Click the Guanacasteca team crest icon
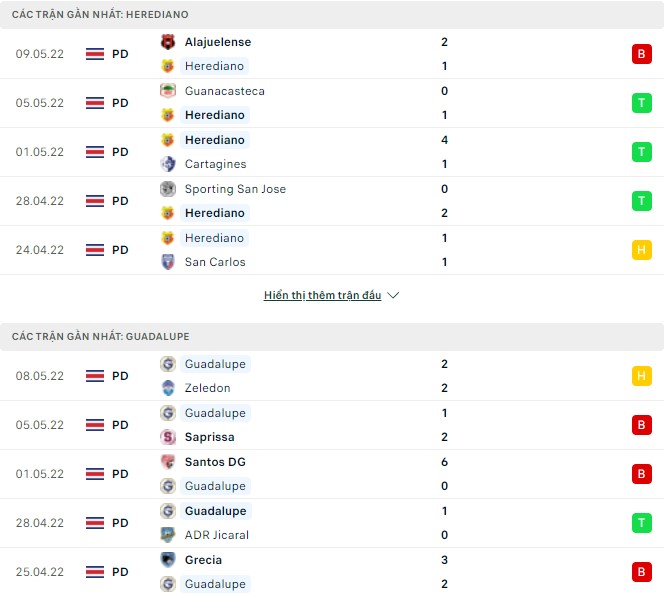Image resolution: width=670 pixels, height=595 pixels. (167, 91)
